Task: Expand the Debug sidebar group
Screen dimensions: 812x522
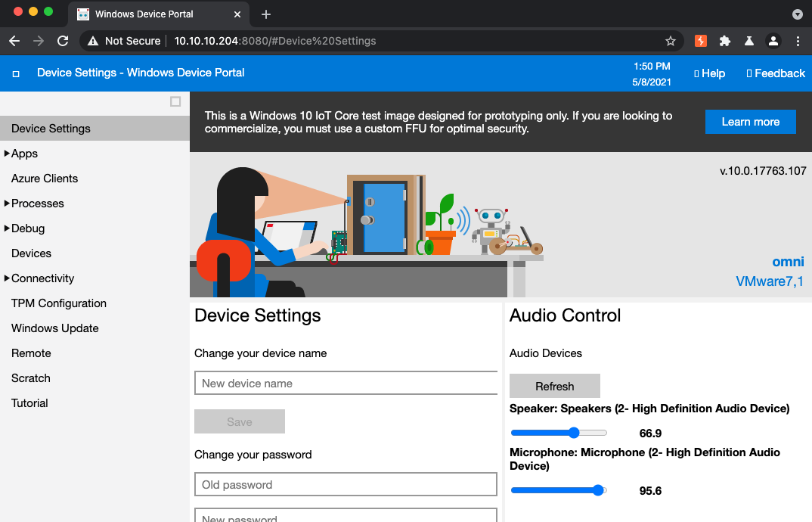Action: pyautogui.click(x=26, y=228)
